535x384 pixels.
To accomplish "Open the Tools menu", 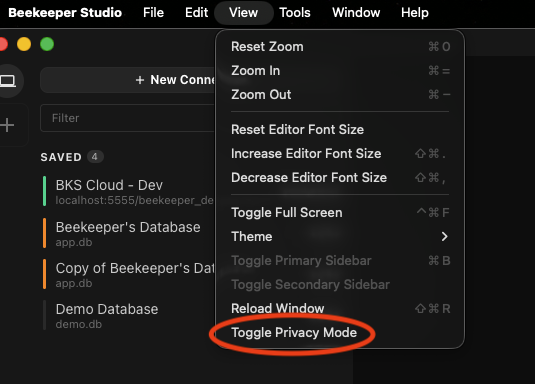I will [295, 13].
